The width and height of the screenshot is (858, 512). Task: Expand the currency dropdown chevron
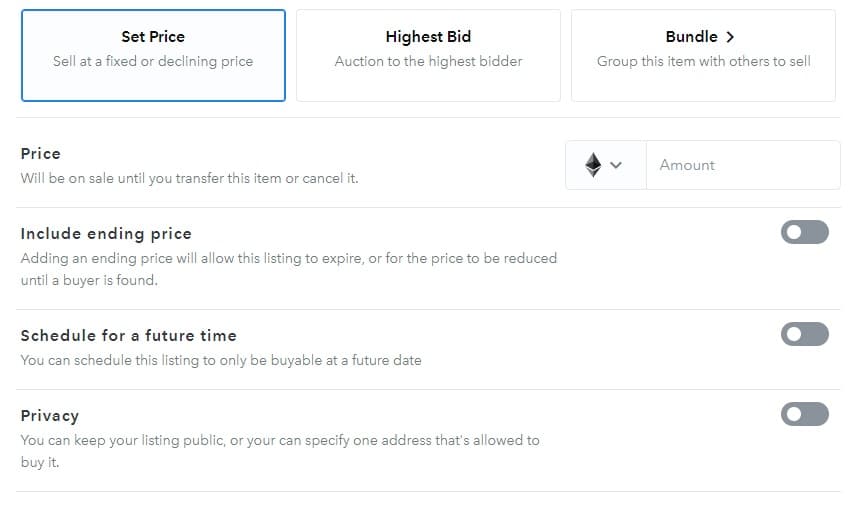pyautogui.click(x=616, y=165)
